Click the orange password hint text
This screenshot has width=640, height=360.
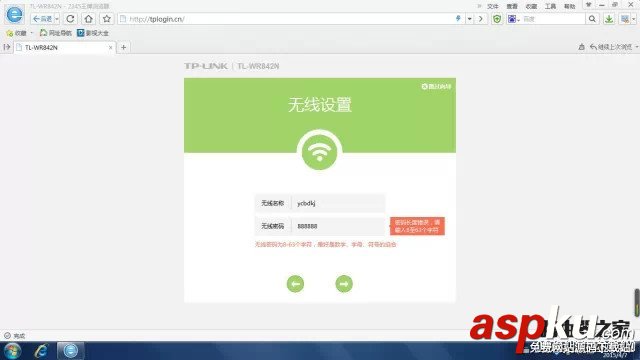326,244
